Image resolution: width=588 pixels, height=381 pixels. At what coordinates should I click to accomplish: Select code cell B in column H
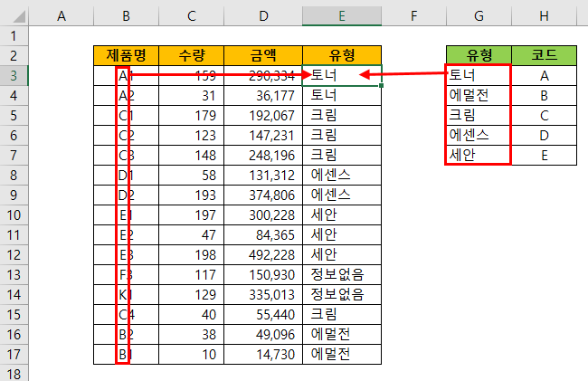click(544, 96)
